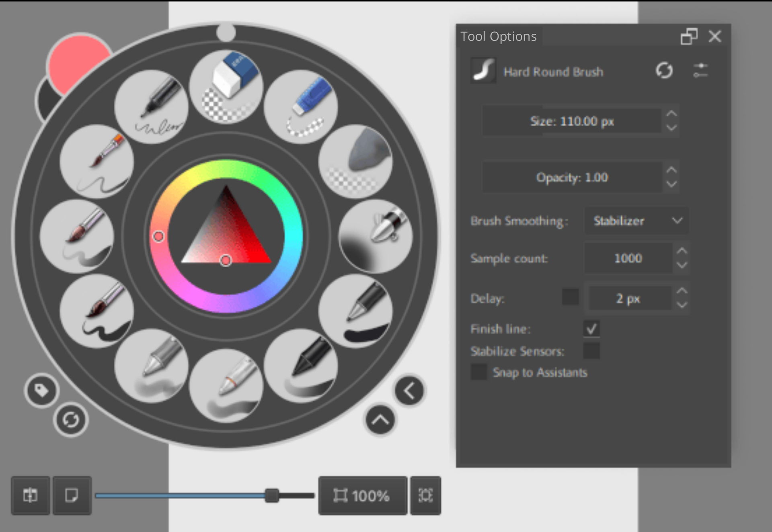Viewport: 772px width, 532px height.
Task: Select the block eraser brush preset
Action: [226, 86]
